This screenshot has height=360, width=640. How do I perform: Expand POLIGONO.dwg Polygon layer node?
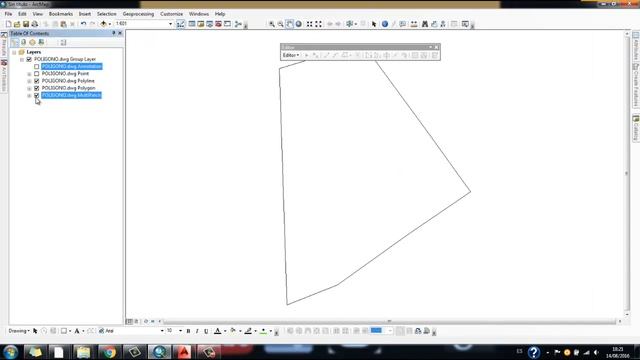pyautogui.click(x=29, y=89)
